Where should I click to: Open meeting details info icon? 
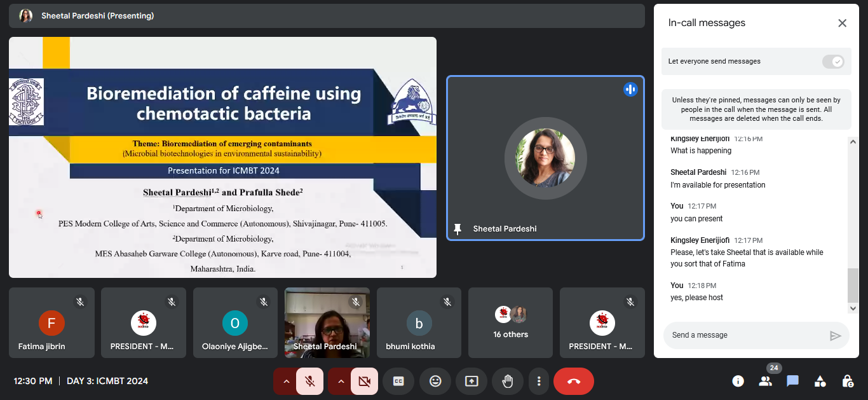tap(738, 381)
